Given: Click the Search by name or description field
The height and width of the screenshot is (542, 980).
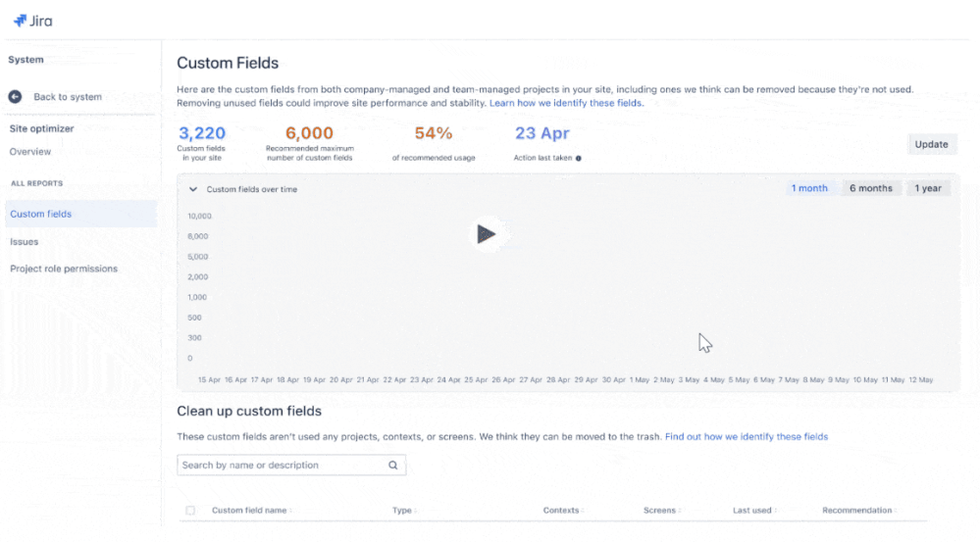Looking at the screenshot, I should click(291, 466).
